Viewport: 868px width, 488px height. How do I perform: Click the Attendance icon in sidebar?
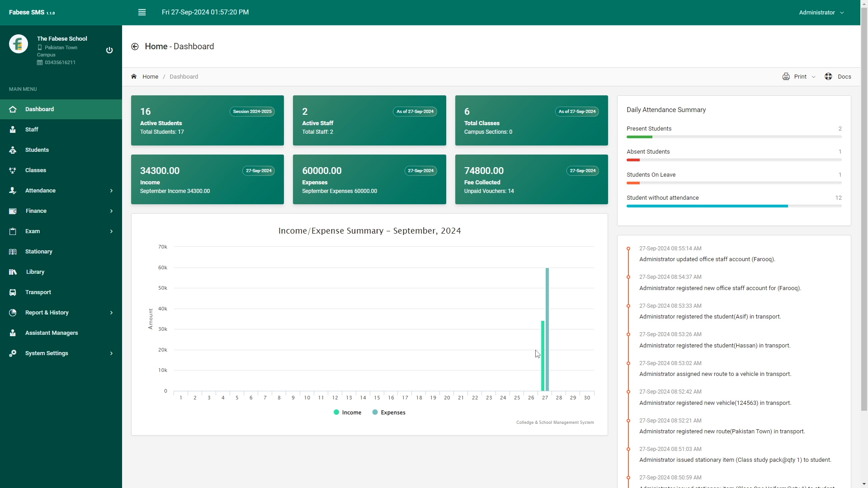pos(13,191)
